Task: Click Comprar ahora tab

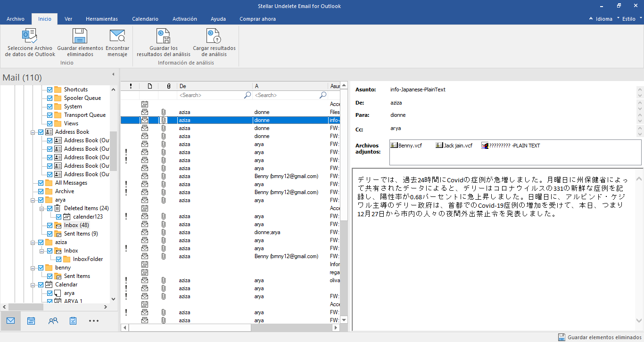Action: 257,19
